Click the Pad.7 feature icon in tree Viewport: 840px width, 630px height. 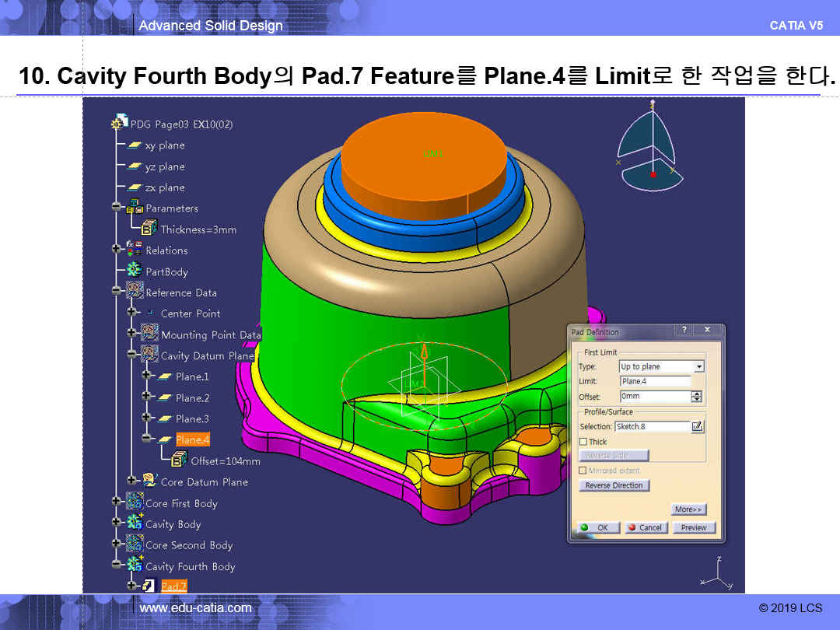point(148,586)
